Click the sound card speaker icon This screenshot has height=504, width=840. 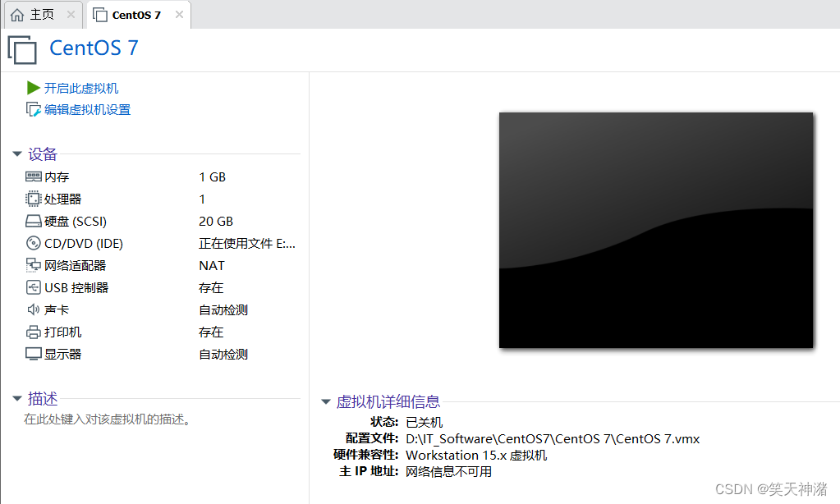33,309
